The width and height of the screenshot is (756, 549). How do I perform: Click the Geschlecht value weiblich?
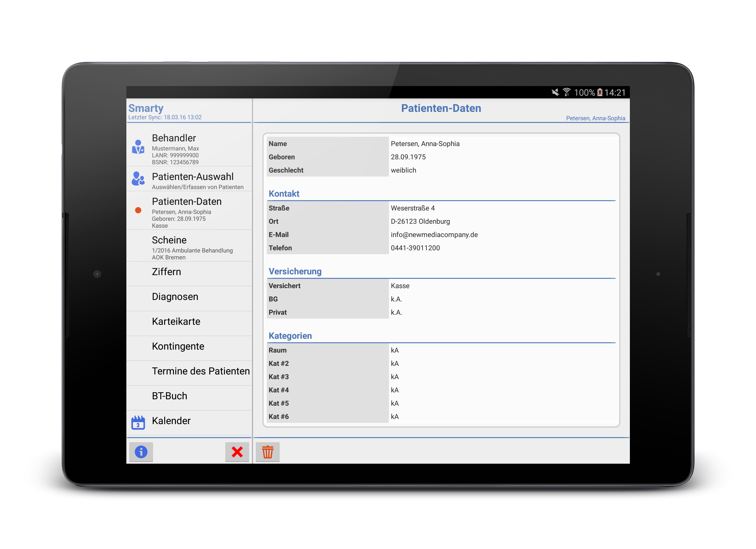[403, 170]
